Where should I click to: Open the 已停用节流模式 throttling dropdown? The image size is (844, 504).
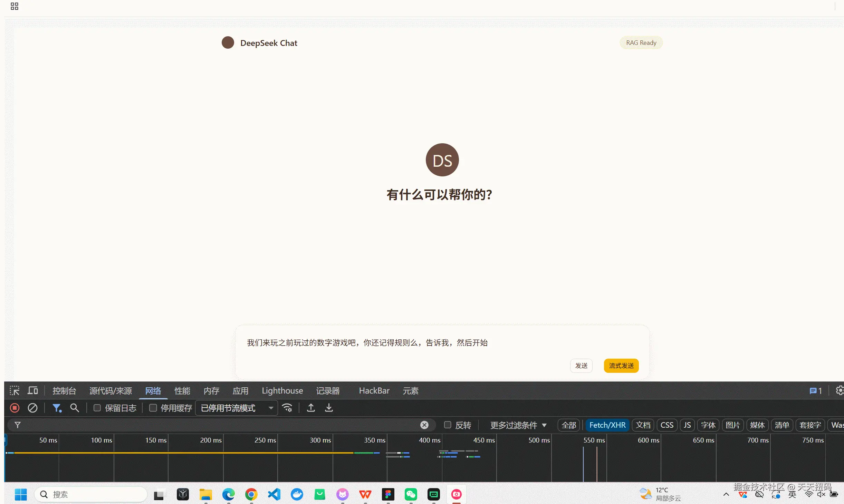[237, 408]
